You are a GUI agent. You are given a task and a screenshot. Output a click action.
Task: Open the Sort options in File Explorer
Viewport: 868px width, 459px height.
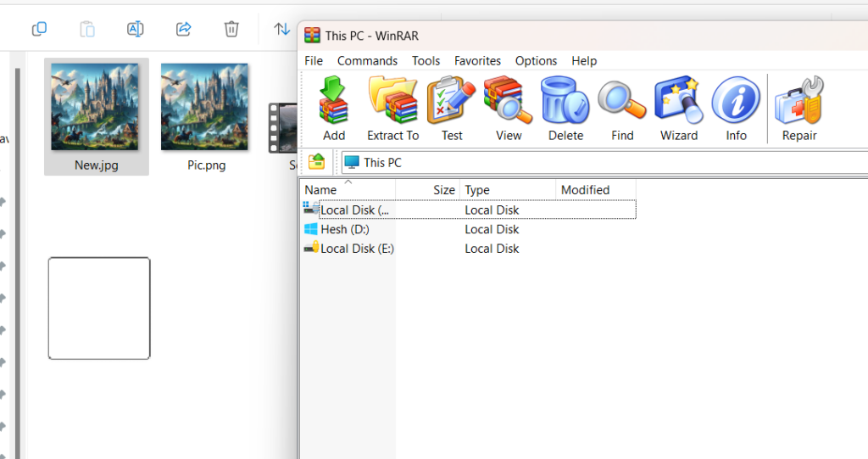[281, 29]
